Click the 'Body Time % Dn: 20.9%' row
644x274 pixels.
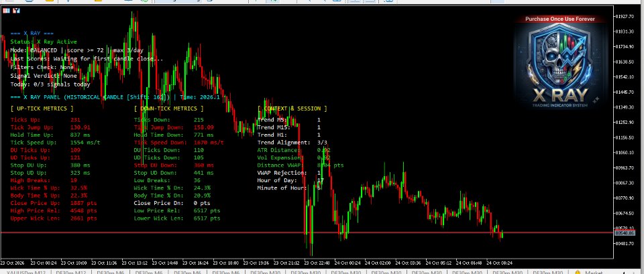[x=172, y=196]
